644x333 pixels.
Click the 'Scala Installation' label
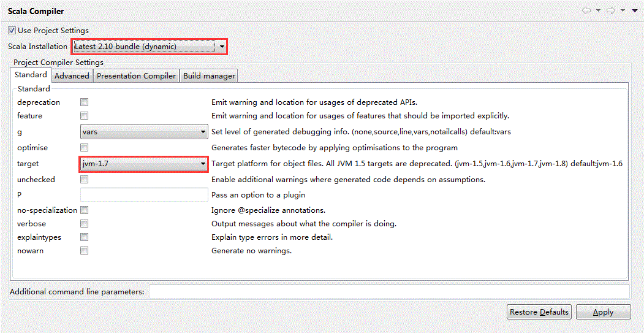pos(38,47)
